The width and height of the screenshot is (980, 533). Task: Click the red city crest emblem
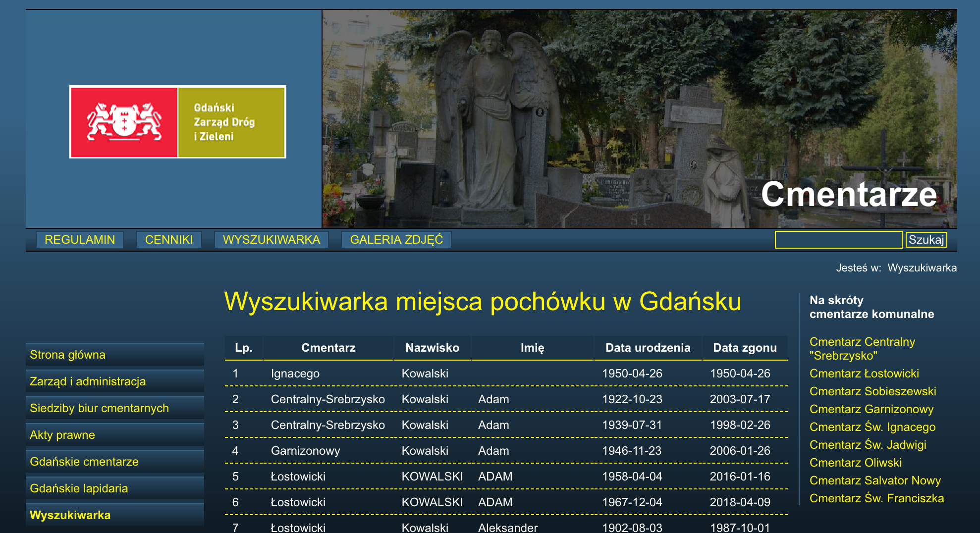pos(125,121)
